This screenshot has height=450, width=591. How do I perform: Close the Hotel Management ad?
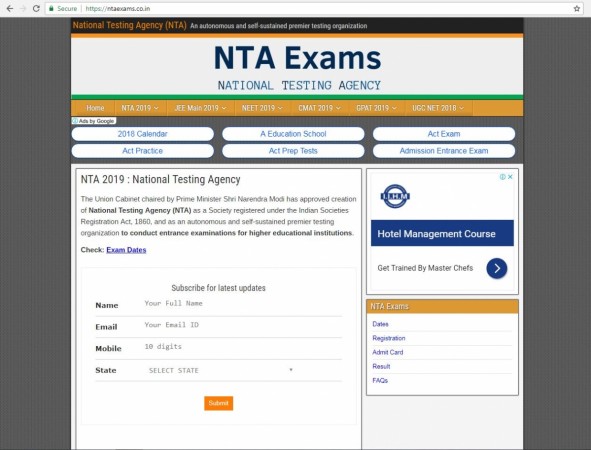(510, 177)
